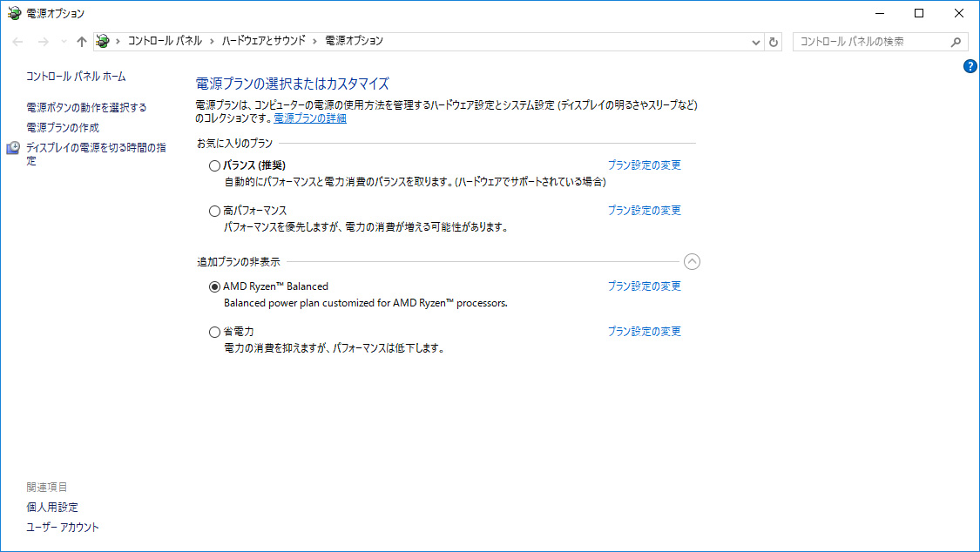The height and width of the screenshot is (552, 980).
Task: Click the power options icon in address bar
Action: [103, 41]
